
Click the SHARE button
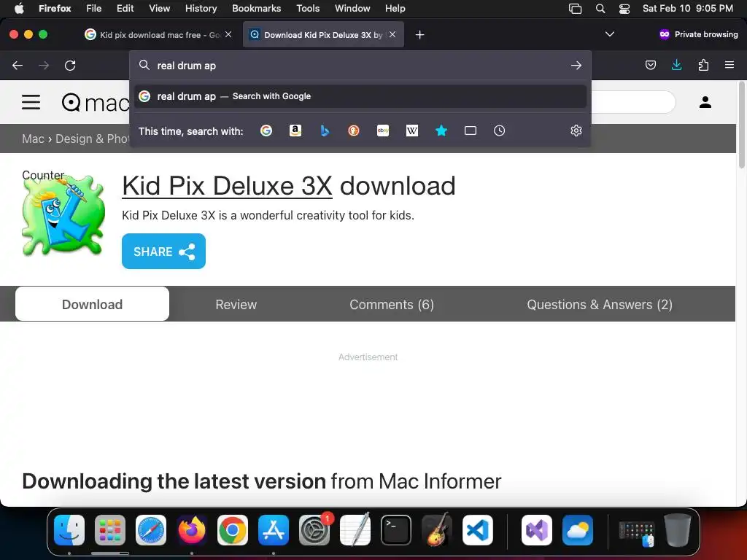pos(163,251)
